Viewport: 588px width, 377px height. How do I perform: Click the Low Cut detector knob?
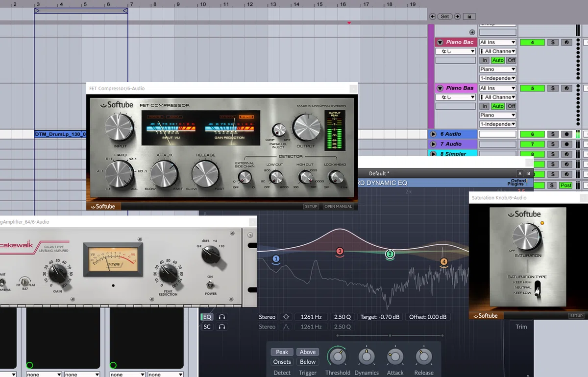pos(276,177)
